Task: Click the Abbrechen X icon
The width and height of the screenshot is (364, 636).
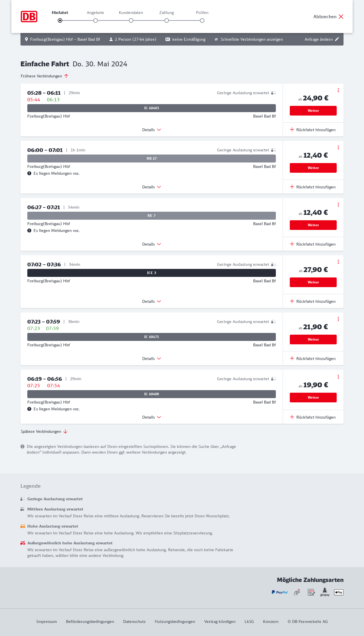Action: pyautogui.click(x=341, y=17)
